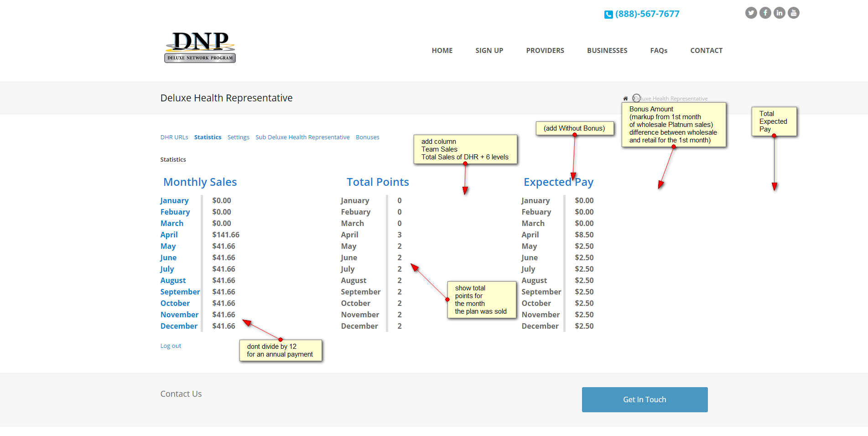Select the January label under Total Points
This screenshot has width=868, height=436.
click(355, 200)
